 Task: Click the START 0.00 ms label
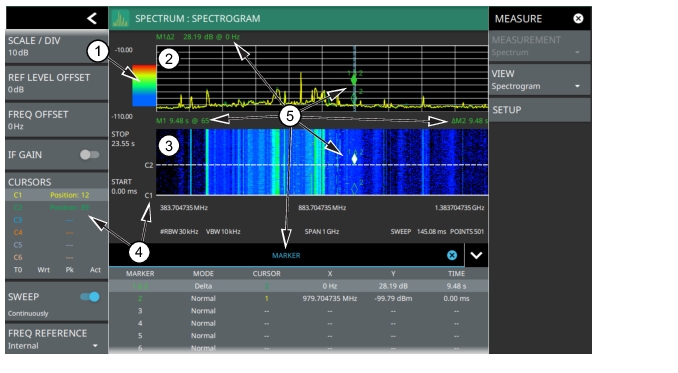[x=124, y=186]
